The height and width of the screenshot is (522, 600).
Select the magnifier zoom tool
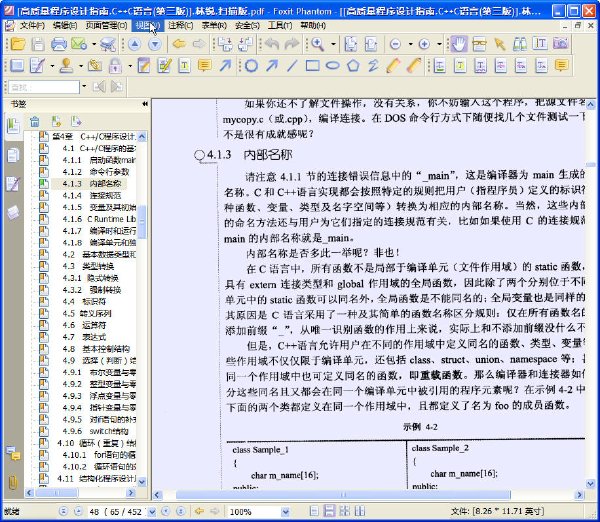pyautogui.click(x=318, y=44)
